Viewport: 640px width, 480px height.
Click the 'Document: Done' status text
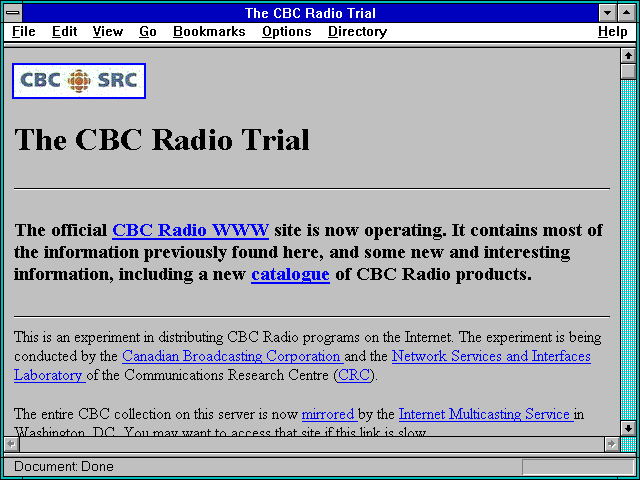64,466
